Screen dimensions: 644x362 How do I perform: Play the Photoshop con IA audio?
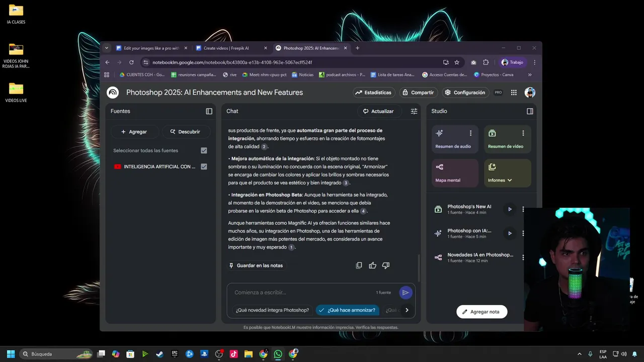click(510, 233)
